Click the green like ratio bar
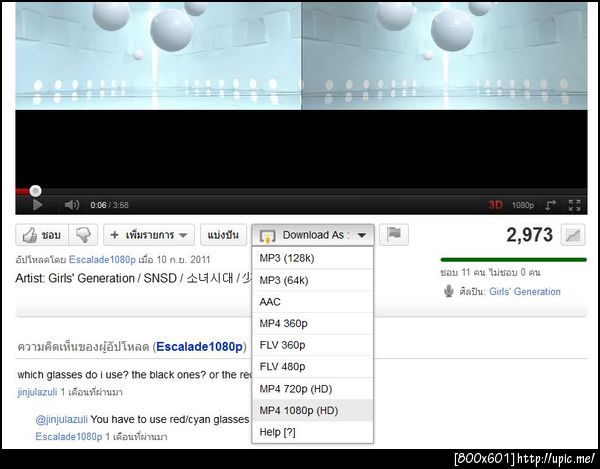 514,260
